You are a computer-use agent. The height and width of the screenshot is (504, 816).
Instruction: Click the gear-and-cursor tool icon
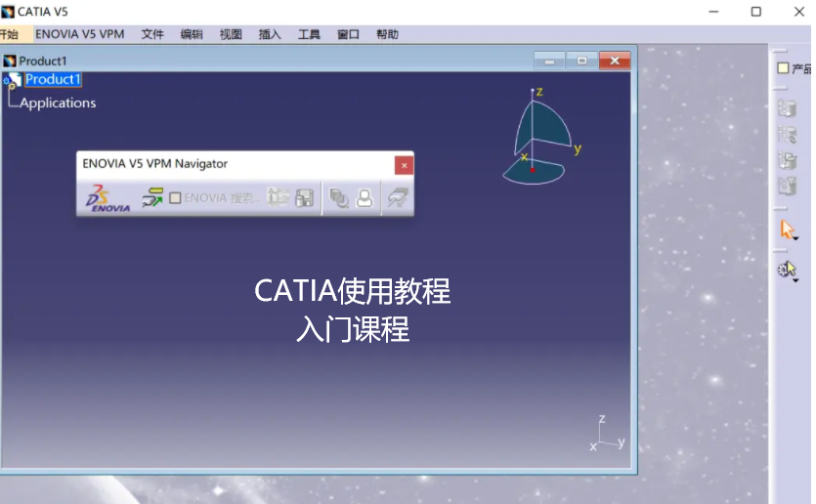coord(787,270)
